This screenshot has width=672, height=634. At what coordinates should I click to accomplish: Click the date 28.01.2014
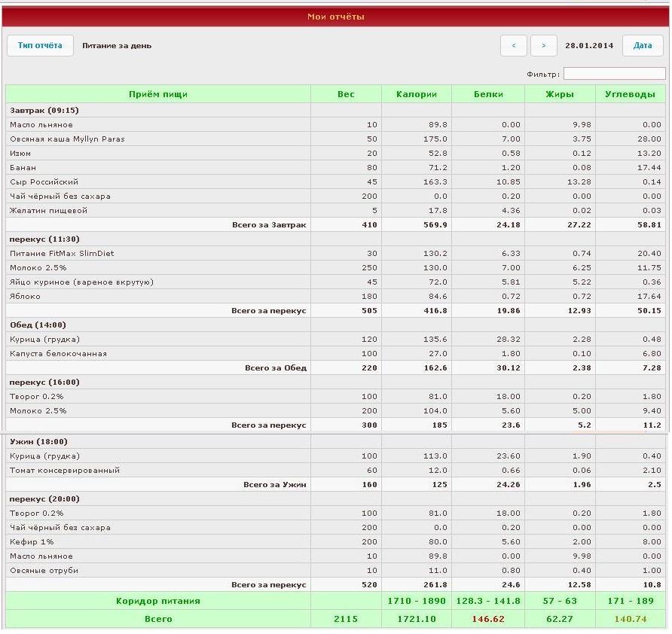pyautogui.click(x=589, y=45)
